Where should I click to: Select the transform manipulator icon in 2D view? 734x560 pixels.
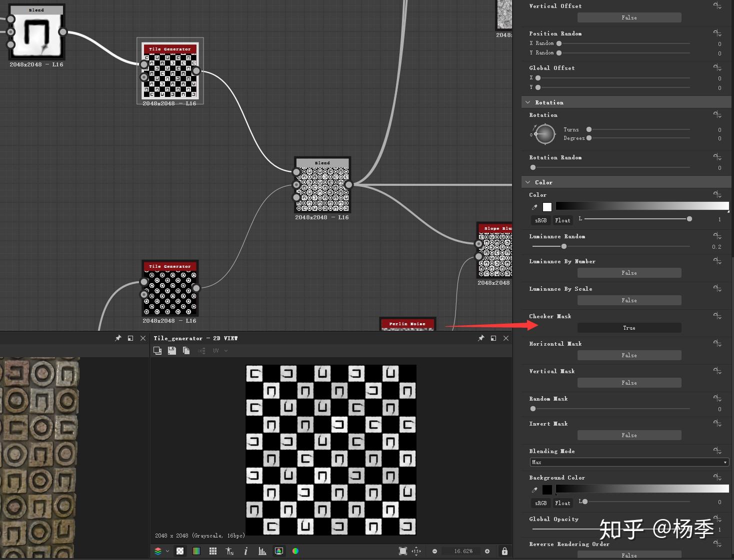point(229,551)
